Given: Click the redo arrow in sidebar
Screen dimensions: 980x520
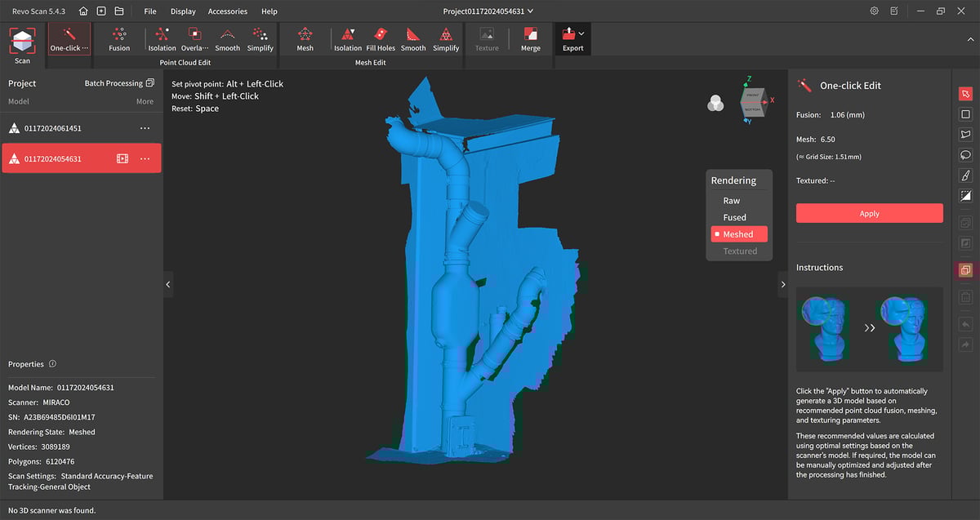Looking at the screenshot, I should [965, 345].
